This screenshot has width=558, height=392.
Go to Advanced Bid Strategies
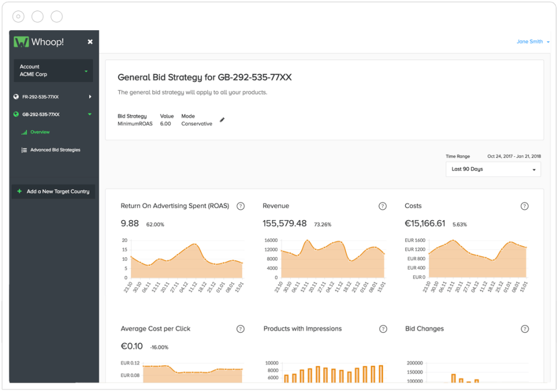(x=55, y=150)
